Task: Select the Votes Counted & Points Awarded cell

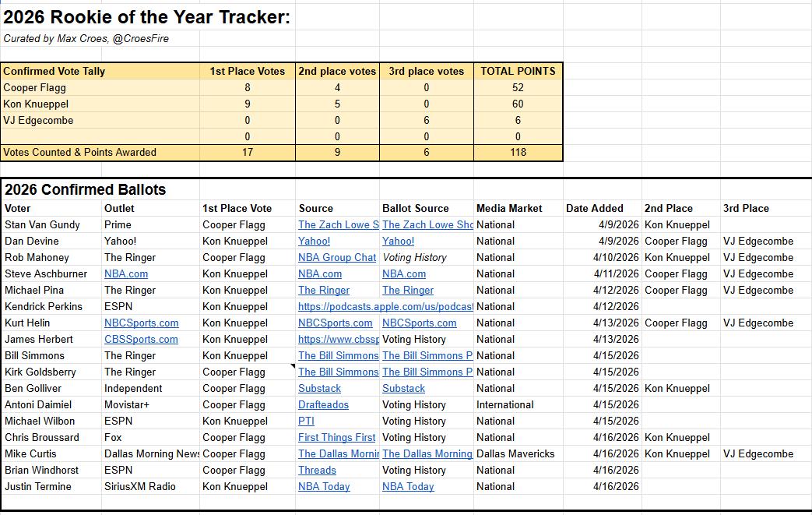Action: [79, 152]
